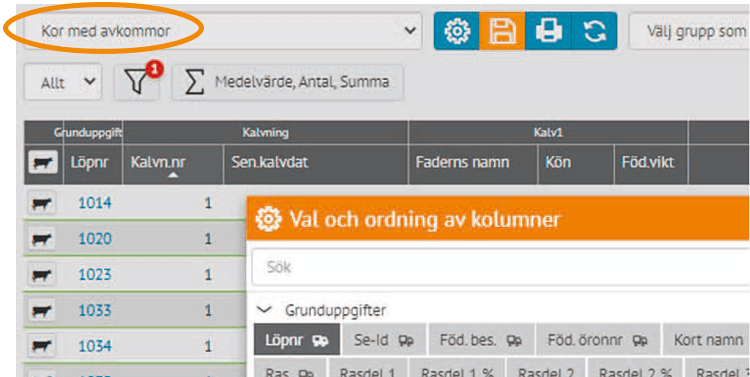Toggle the Föd. öronnr column chip

[598, 340]
